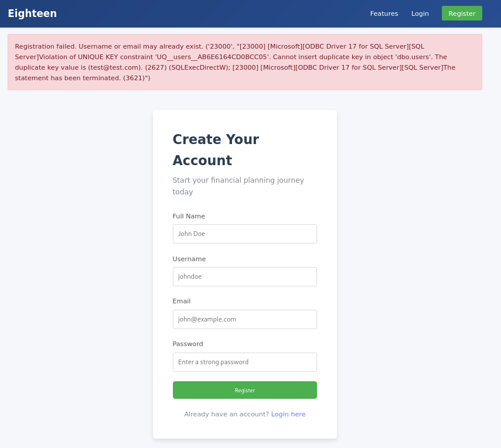This screenshot has width=501, height=448.
Task: Click into the Username text box
Action: pos(244,276)
